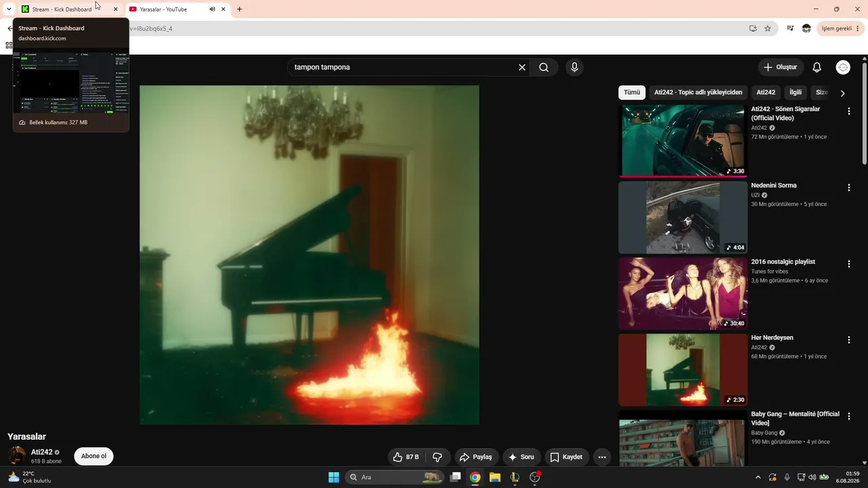Open the clock showing 01:59

point(848,477)
